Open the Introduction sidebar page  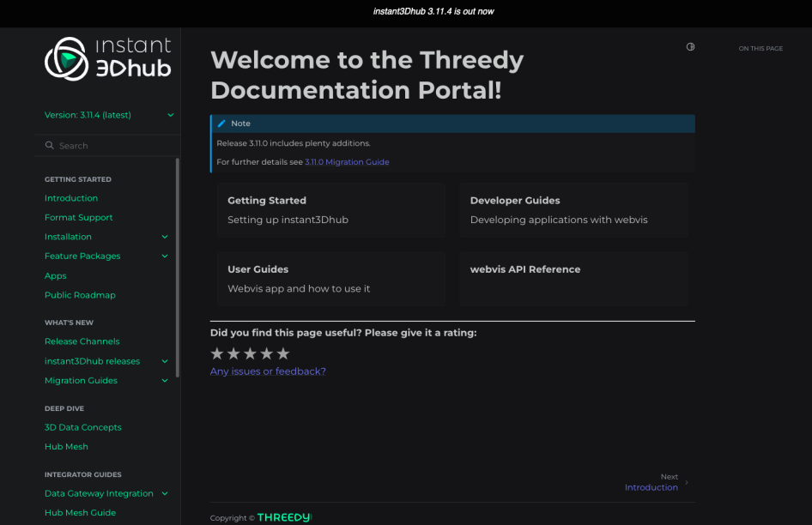71,198
